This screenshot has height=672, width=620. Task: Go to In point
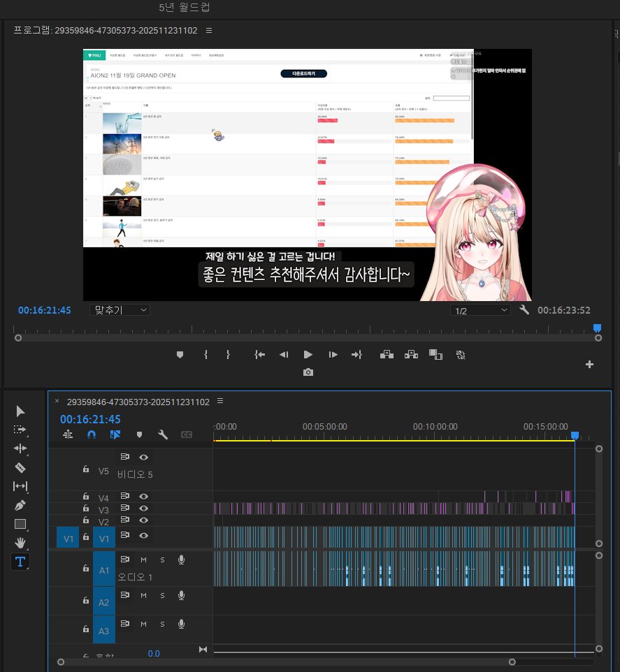(260, 354)
